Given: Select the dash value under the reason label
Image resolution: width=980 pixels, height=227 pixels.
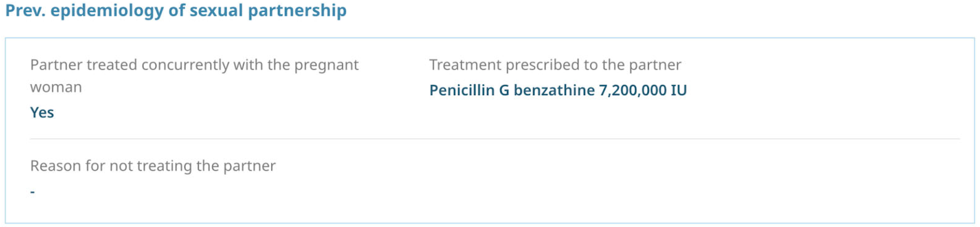Looking at the screenshot, I should tap(33, 192).
